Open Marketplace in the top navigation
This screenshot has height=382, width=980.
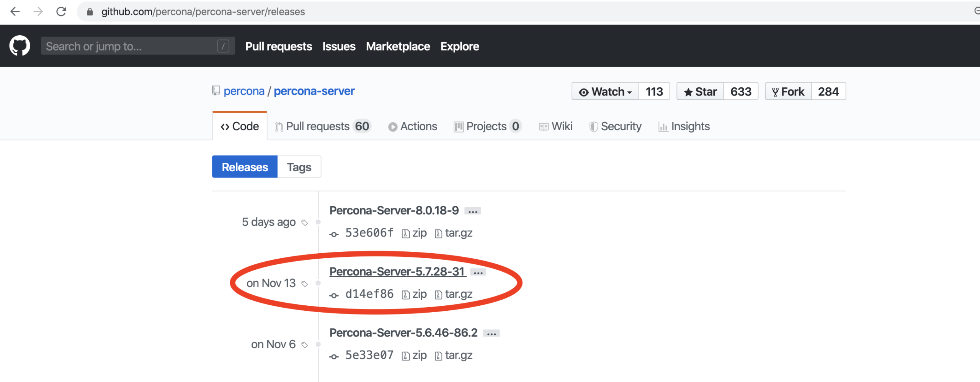click(398, 46)
